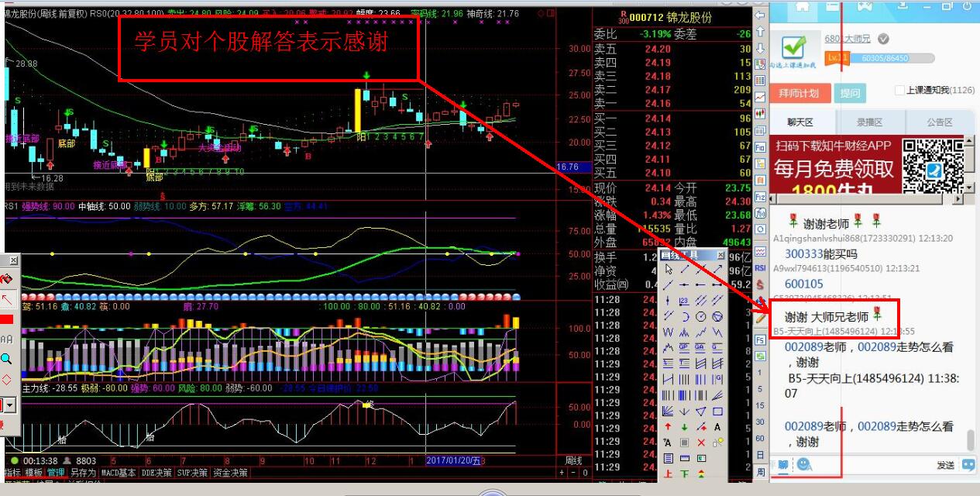Select the red 上 marker tool
This screenshot has height=496, width=980.
click(669, 474)
